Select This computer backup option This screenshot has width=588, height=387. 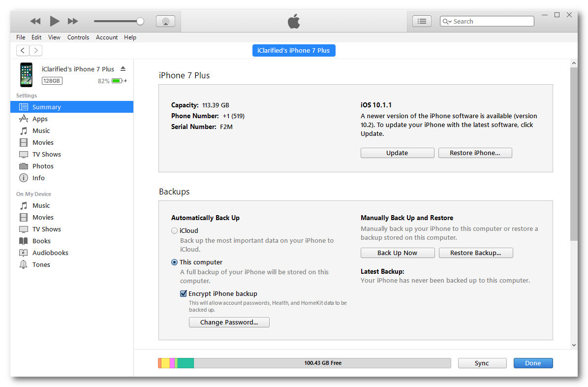pos(174,262)
